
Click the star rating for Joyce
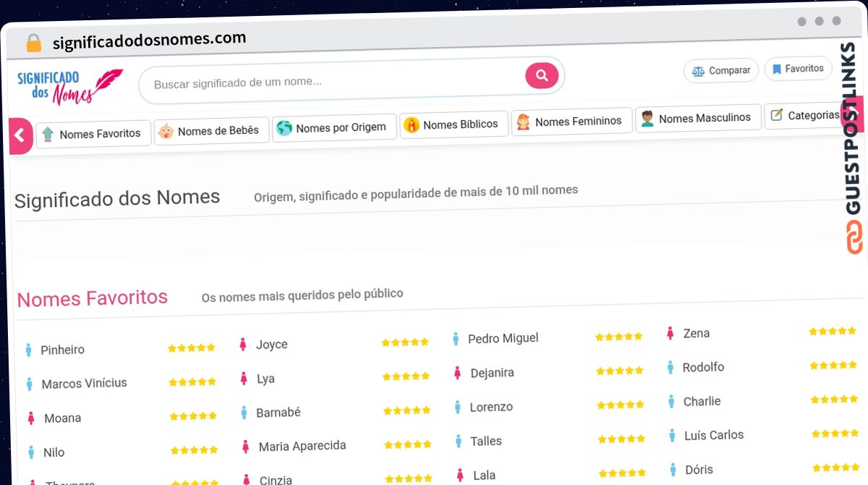pos(405,342)
